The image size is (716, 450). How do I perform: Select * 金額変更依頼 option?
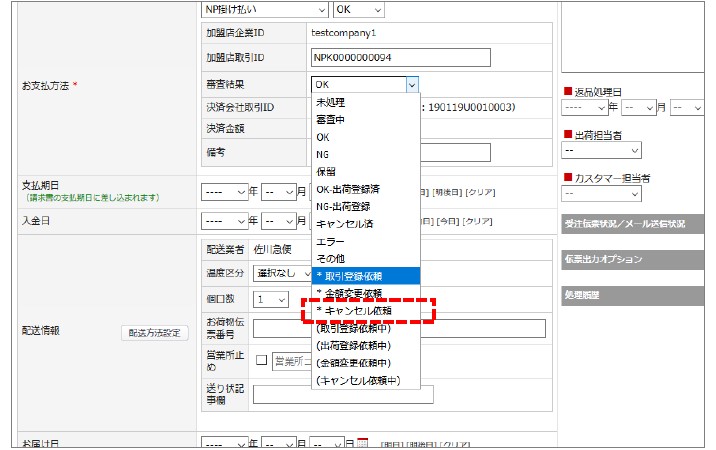pos(366,293)
